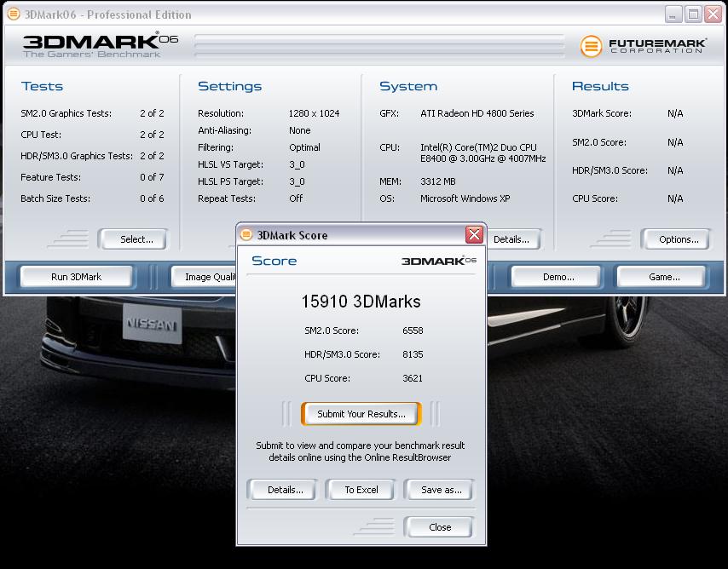728x569 pixels.
Task: Click the System section heading
Action: pos(408,86)
